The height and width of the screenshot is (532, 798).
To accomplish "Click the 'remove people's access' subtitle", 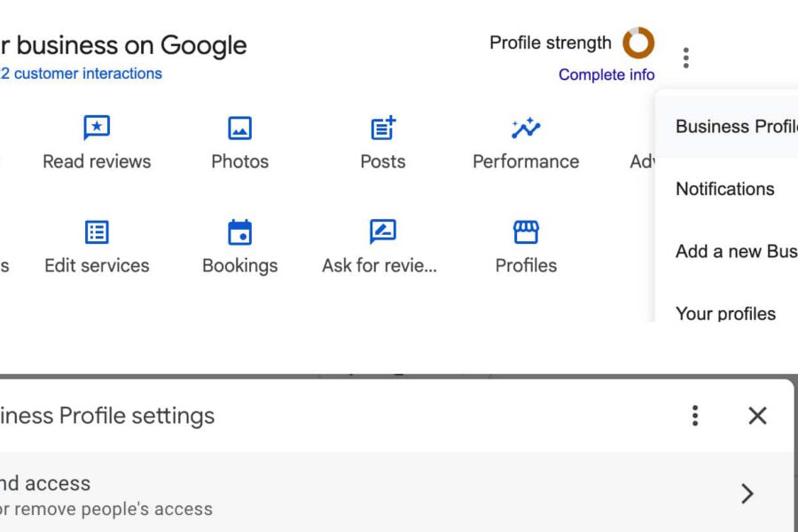I will coord(113,509).
